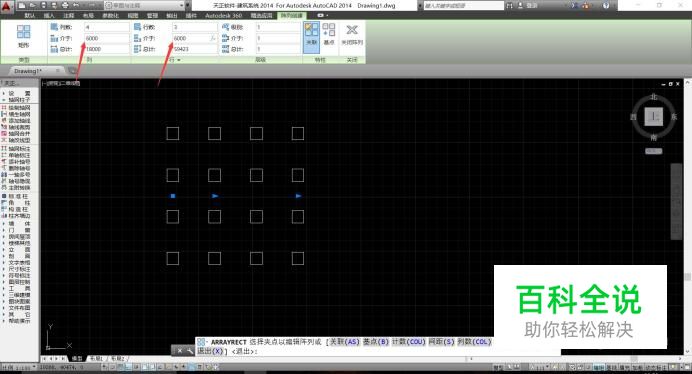Click the Undo quick access icon
This screenshot has height=374, width=692.
click(x=76, y=5)
